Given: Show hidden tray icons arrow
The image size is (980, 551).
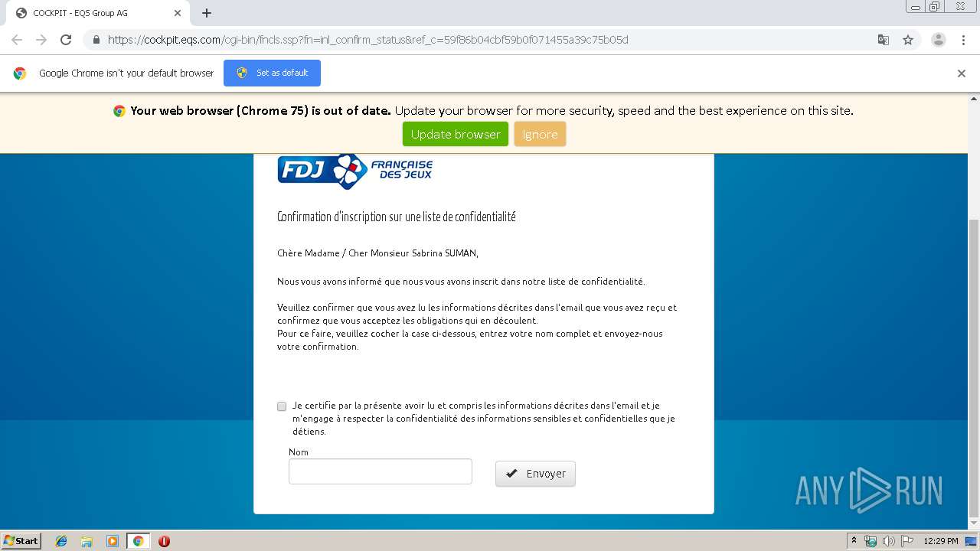Looking at the screenshot, I should click(854, 540).
